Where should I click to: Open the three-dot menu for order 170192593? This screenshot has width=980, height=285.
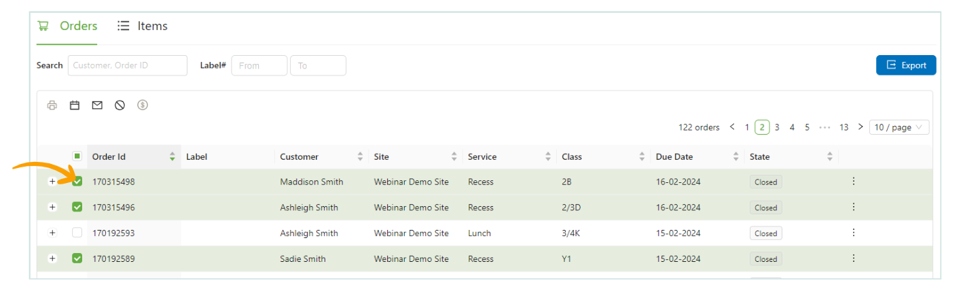click(854, 233)
